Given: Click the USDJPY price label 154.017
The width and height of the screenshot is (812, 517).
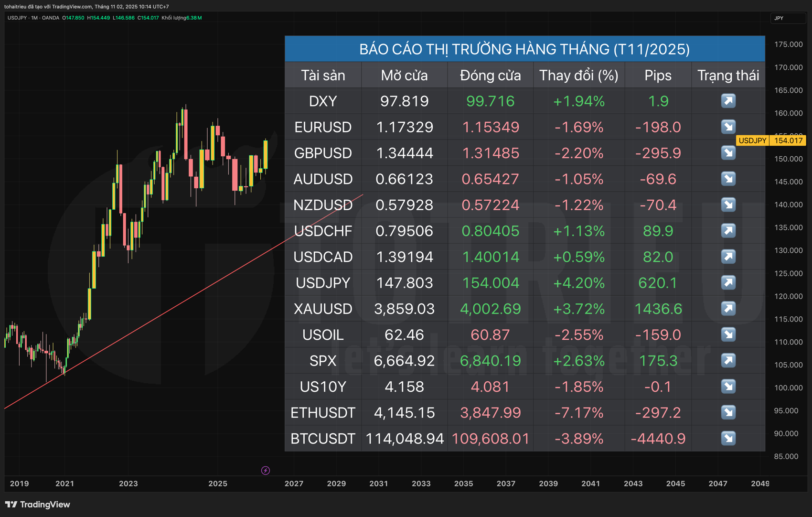Looking at the screenshot, I should tap(788, 140).
